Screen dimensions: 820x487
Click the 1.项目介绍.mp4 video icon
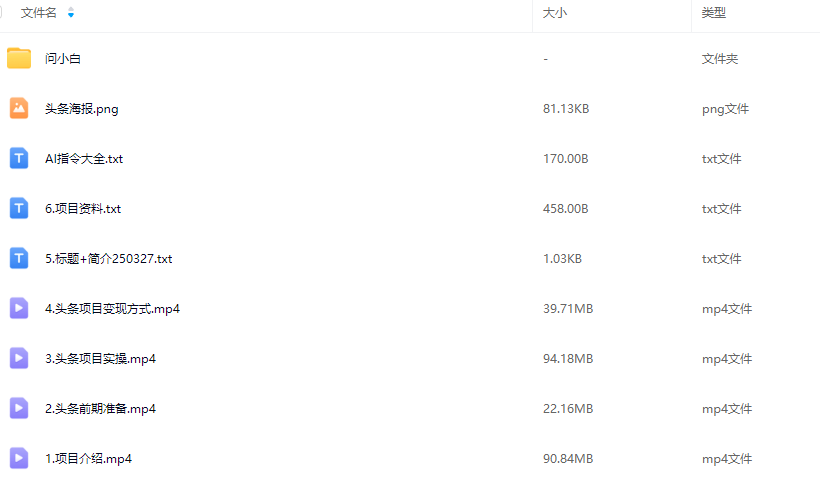coord(19,458)
